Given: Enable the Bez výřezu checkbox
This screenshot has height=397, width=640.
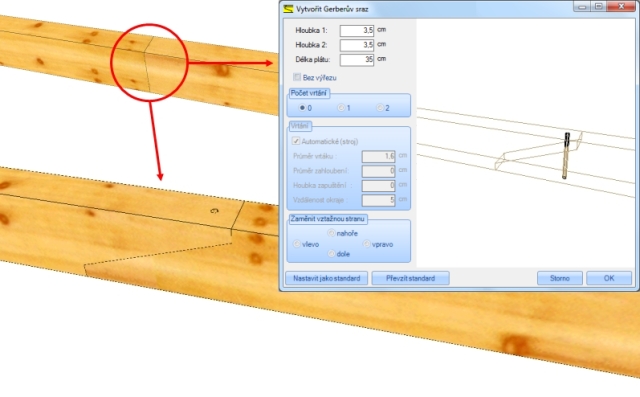Looking at the screenshot, I should coord(297,77).
